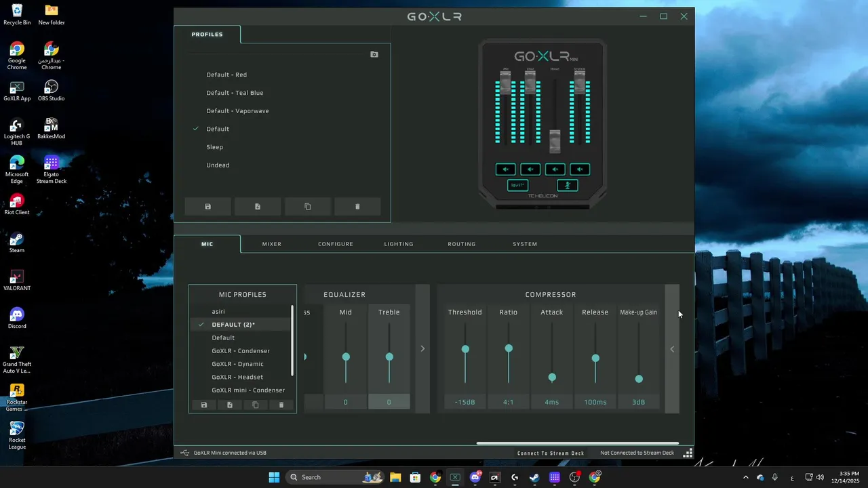The width and height of the screenshot is (868, 488).
Task: Select the Sleep profile
Action: 215,147
